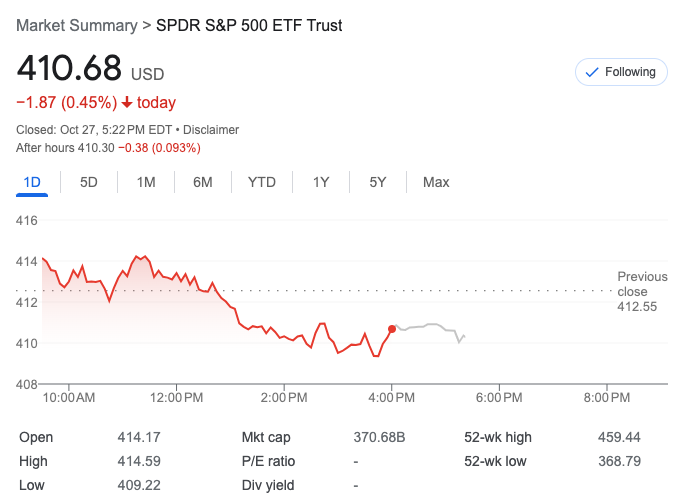Select the 1D time range tab
The width and height of the screenshot is (692, 499).
[32, 182]
